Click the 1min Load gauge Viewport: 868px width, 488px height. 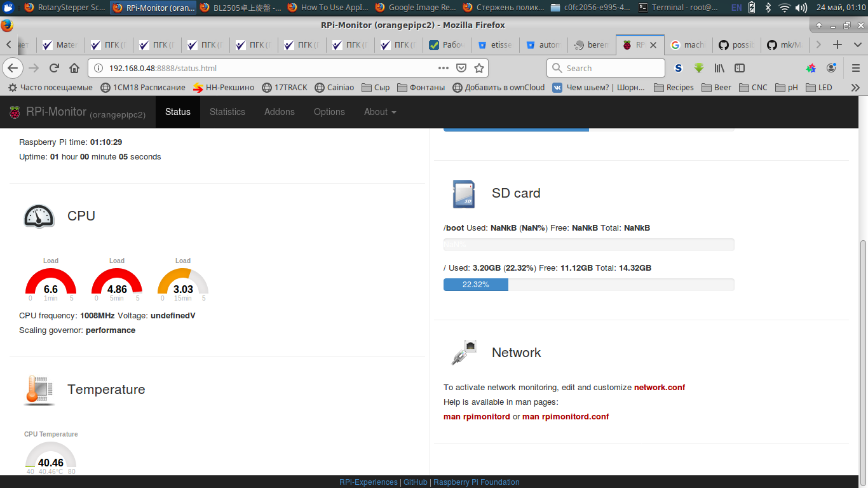tap(51, 280)
